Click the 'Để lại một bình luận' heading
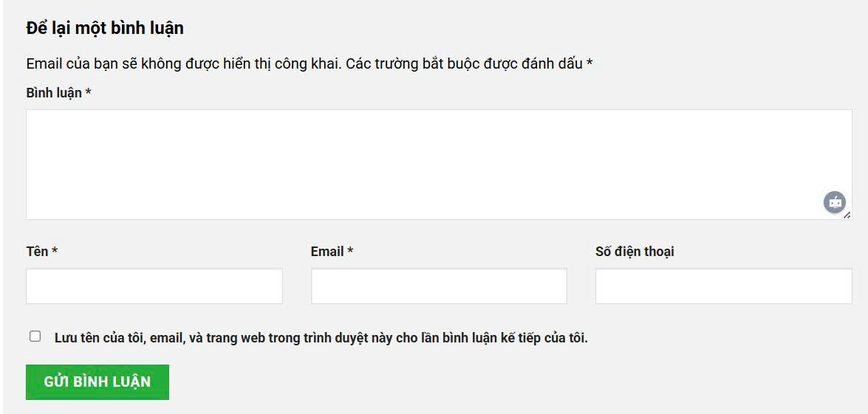 (x=105, y=28)
